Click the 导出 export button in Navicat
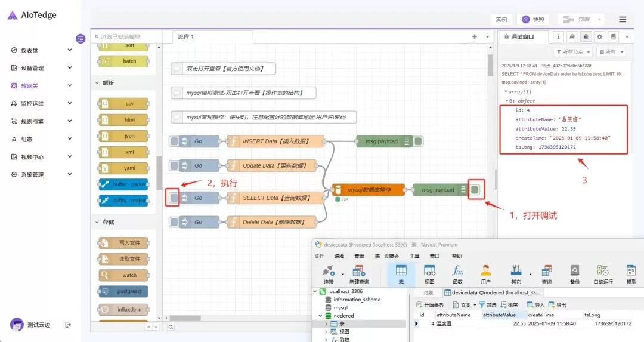644x342 pixels. (x=558, y=305)
